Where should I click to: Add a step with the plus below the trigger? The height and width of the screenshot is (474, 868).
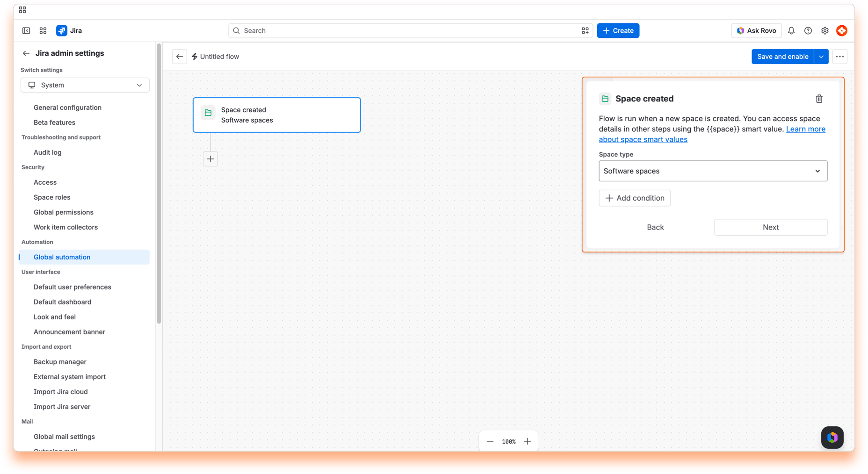[210, 159]
